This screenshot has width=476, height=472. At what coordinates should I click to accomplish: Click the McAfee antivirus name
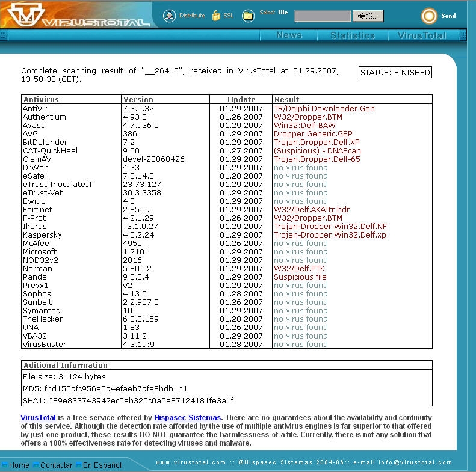coord(36,244)
